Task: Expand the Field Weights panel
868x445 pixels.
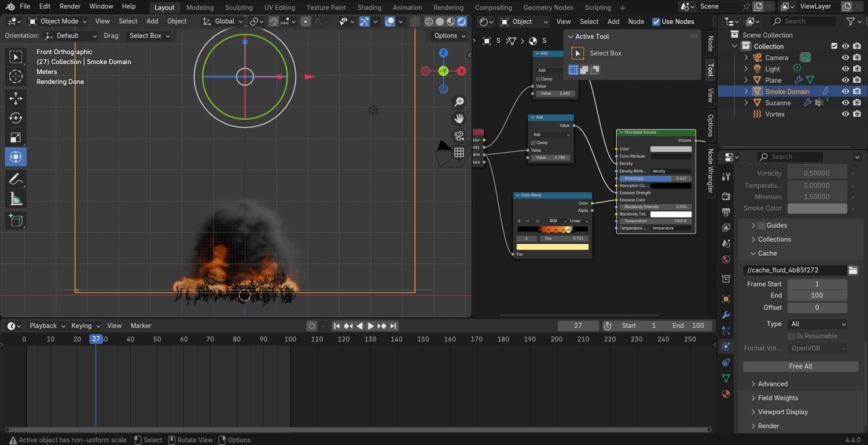Action: (778, 398)
